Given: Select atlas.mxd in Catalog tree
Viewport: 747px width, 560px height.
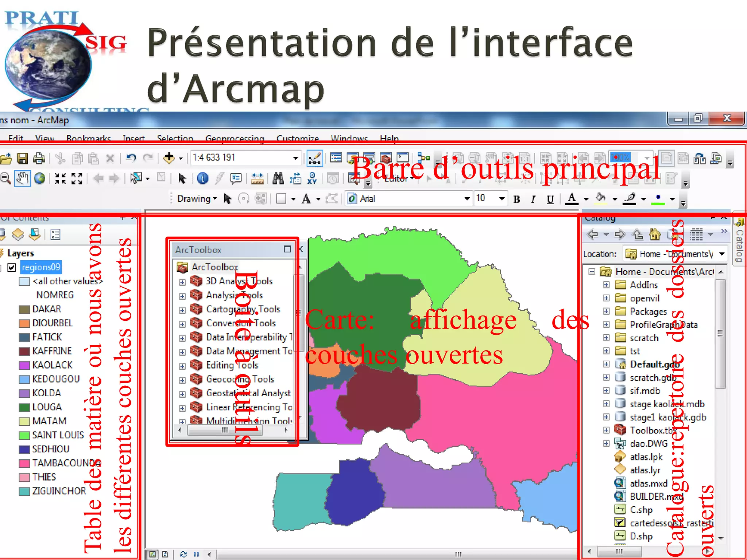Looking at the screenshot, I should point(648,483).
